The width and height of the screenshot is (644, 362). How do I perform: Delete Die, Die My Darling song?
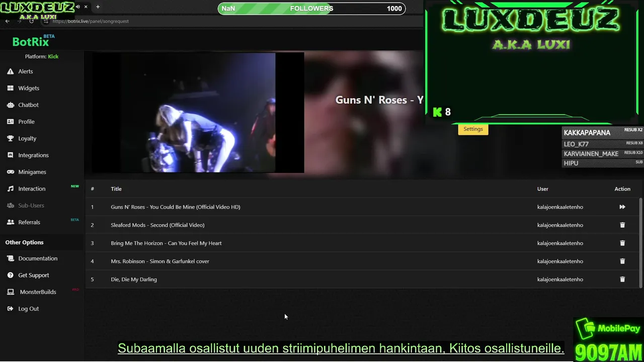click(x=622, y=279)
